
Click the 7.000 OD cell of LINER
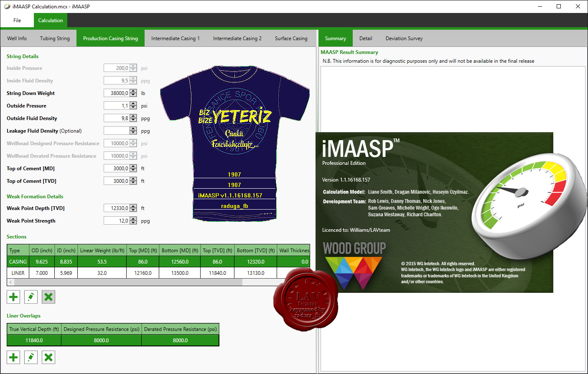42,273
